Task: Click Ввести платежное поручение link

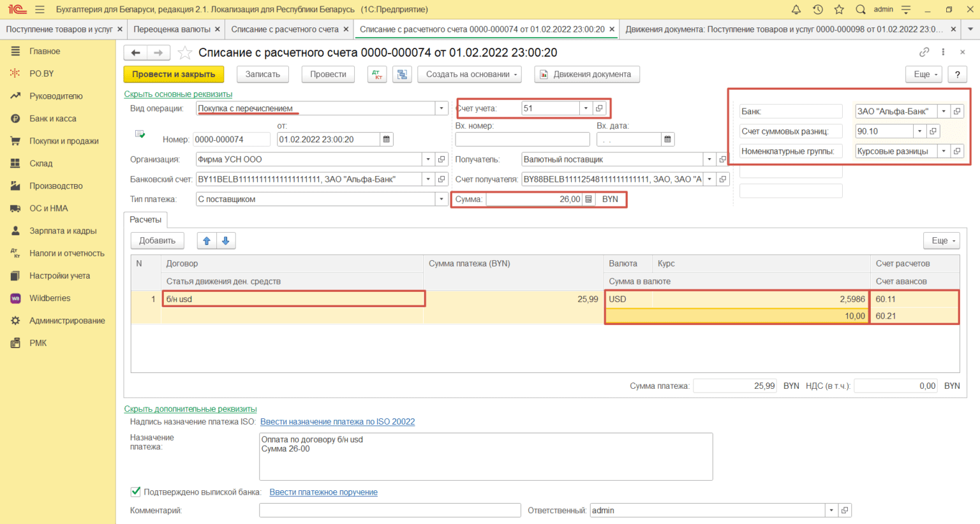Action: [323, 492]
